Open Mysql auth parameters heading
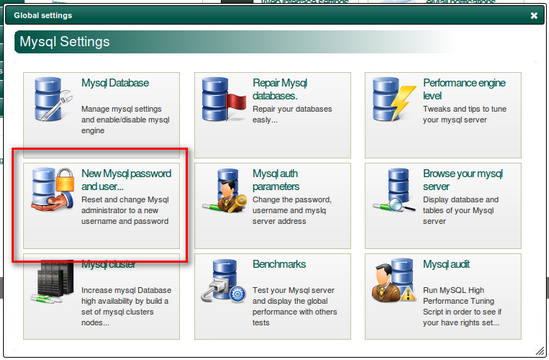Viewport: 549px width, 360px height. click(276, 180)
